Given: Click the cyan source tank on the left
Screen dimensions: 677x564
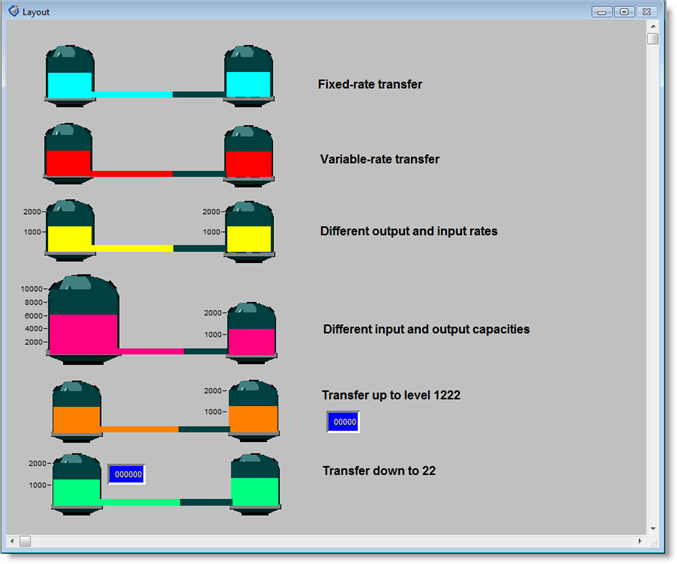Looking at the screenshot, I should pyautogui.click(x=70, y=74).
